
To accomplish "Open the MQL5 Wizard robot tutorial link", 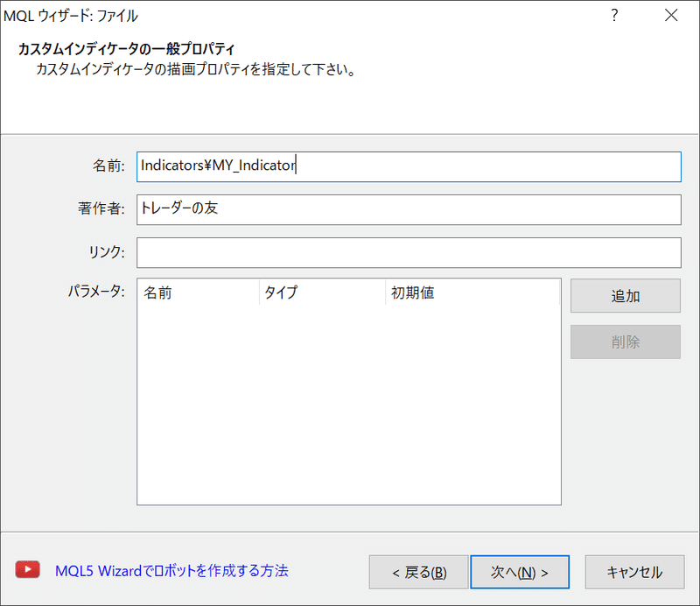I will coord(171,571).
